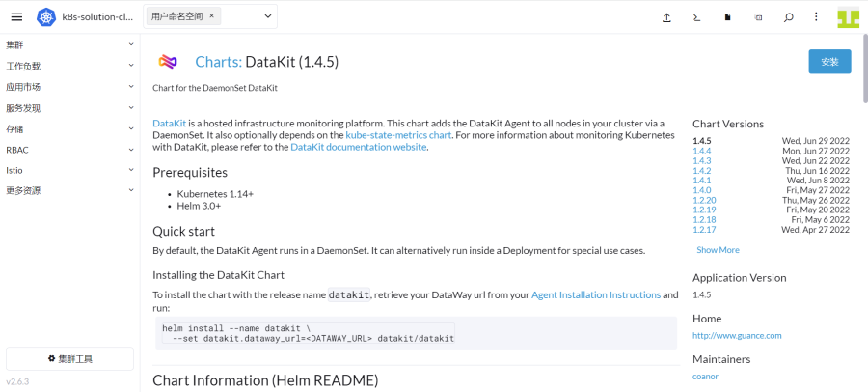Select chart version 1.4.3
This screenshot has width=868, height=392.
point(702,161)
